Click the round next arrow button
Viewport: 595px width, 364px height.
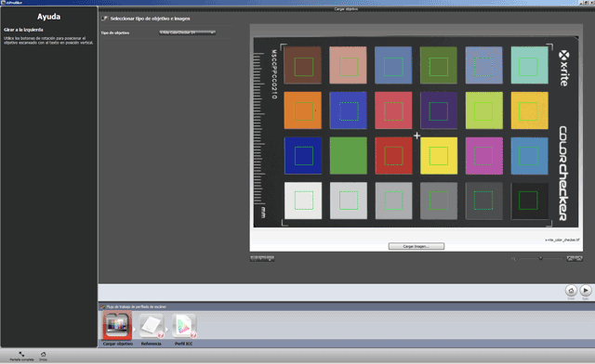[x=586, y=291]
